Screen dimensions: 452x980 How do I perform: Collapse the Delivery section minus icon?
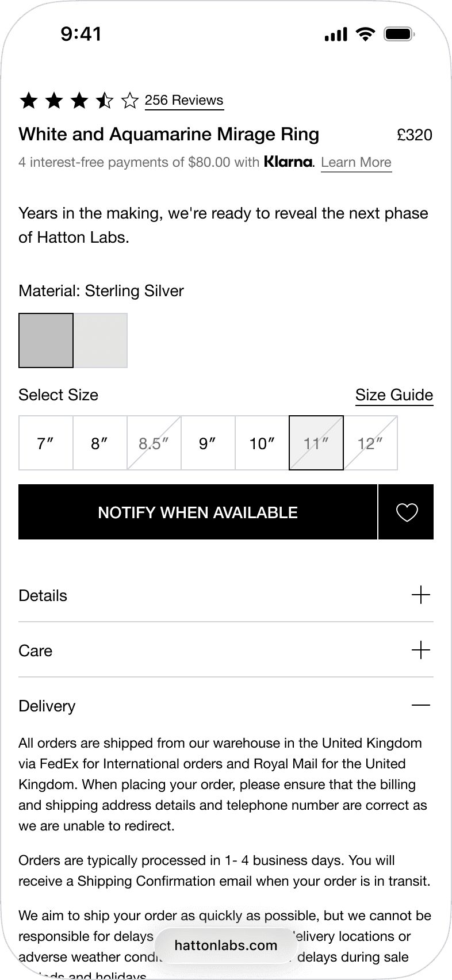(421, 705)
